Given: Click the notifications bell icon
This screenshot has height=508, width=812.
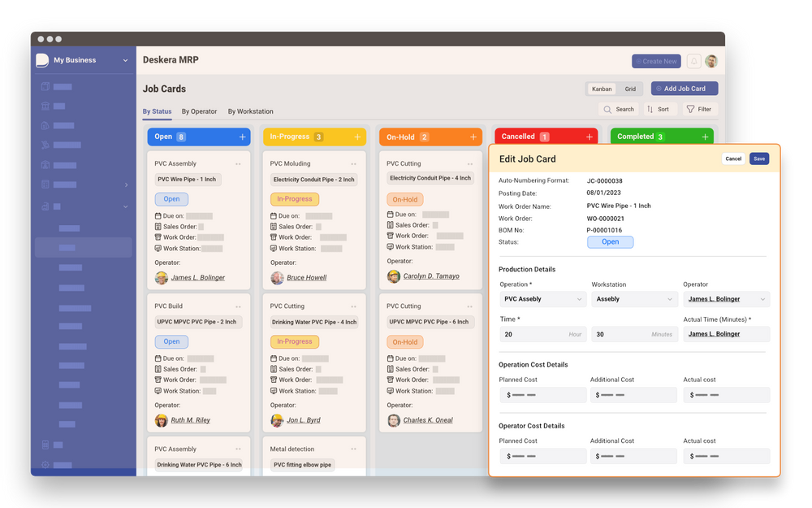Looking at the screenshot, I should point(694,61).
